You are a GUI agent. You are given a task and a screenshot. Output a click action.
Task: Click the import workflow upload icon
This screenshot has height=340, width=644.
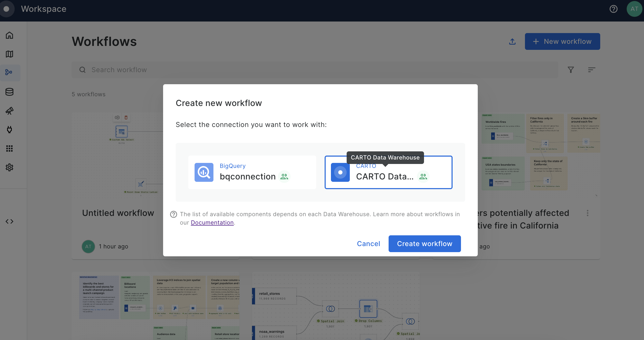coord(512,41)
